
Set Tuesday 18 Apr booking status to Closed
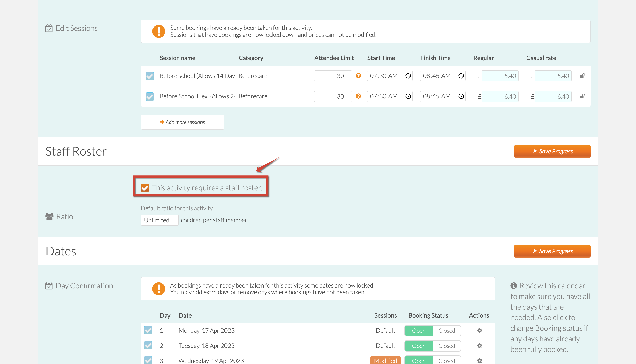tap(447, 346)
